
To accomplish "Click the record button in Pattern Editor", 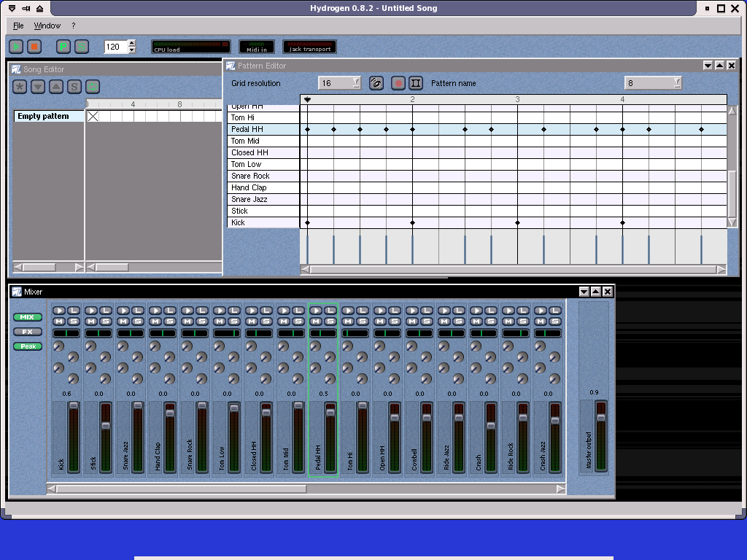I will click(x=398, y=83).
